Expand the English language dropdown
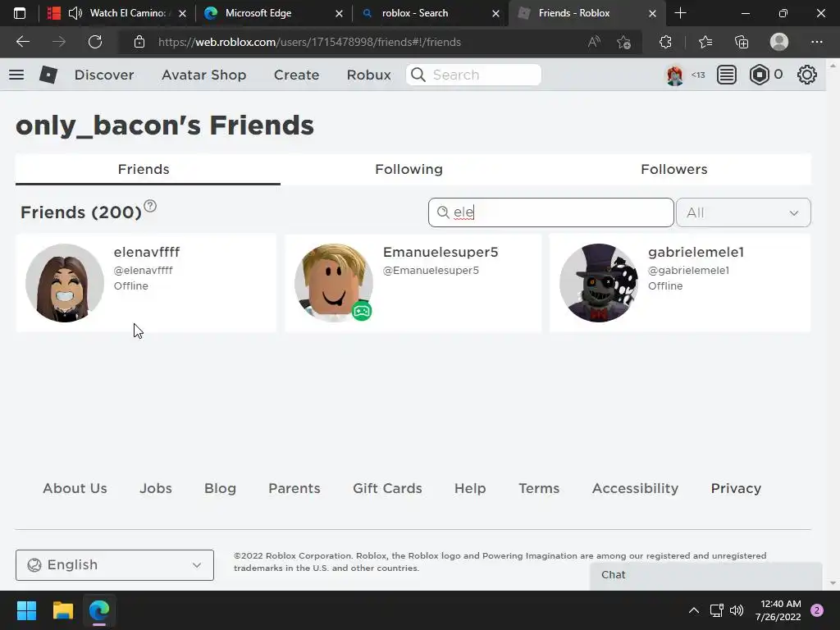Image resolution: width=840 pixels, height=630 pixels. tap(115, 565)
